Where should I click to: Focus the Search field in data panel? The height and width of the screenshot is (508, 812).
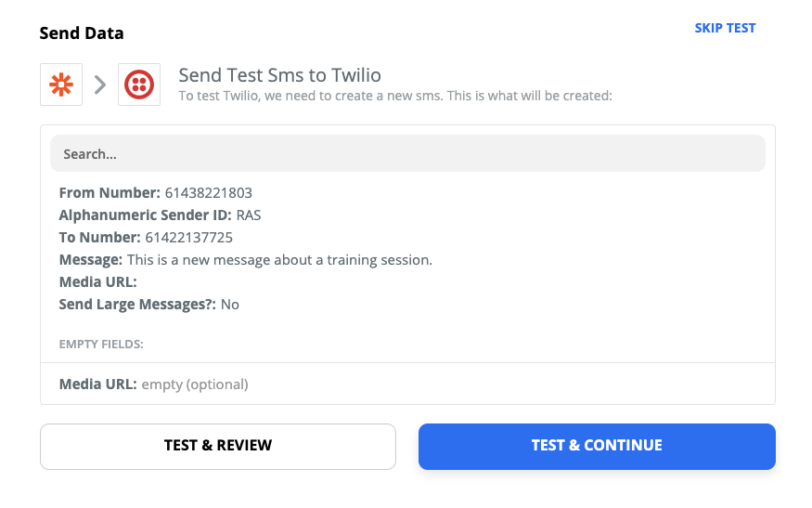click(x=407, y=154)
